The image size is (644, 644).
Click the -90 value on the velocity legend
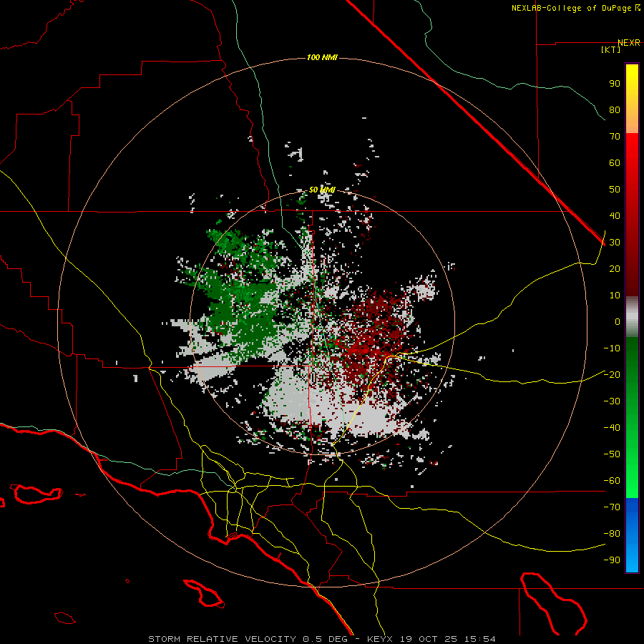pyautogui.click(x=612, y=560)
